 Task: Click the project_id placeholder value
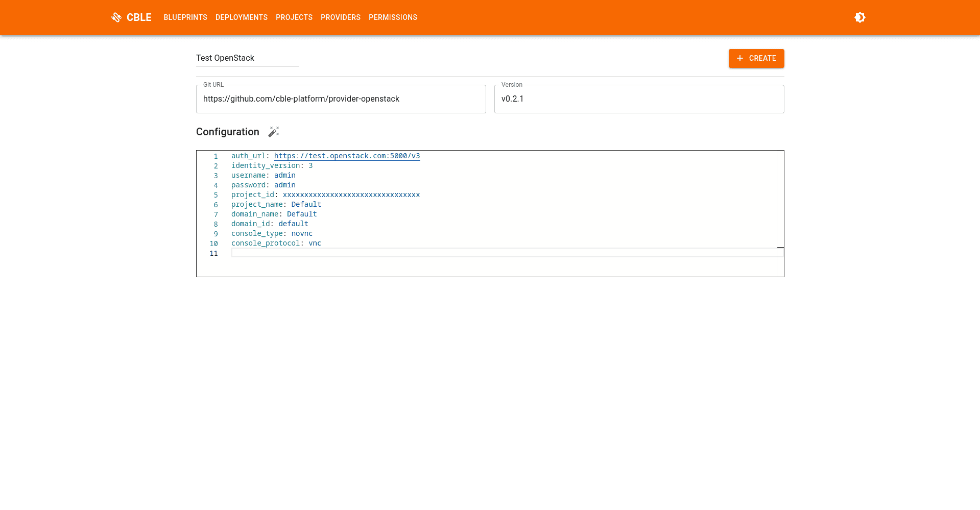point(351,195)
